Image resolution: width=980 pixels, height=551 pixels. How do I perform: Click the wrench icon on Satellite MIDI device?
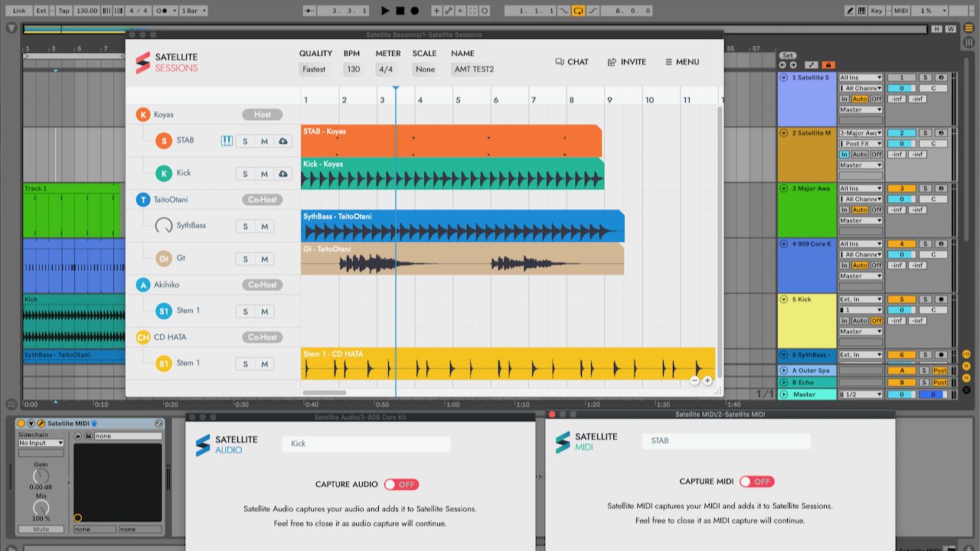pos(41,423)
